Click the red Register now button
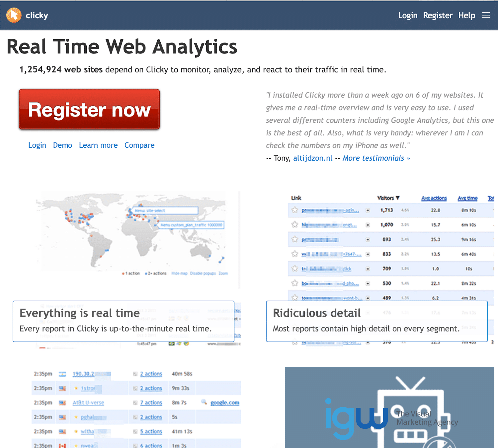Viewport: 498px width, 448px height. (89, 109)
